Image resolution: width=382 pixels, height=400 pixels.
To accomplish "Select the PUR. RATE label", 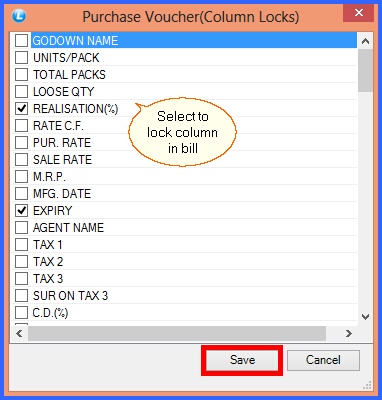I will [x=62, y=143].
